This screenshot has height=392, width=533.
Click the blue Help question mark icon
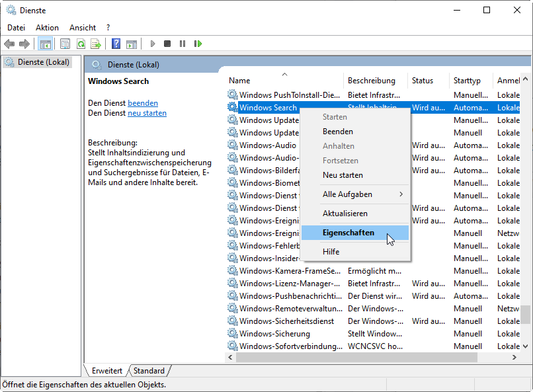[x=116, y=44]
